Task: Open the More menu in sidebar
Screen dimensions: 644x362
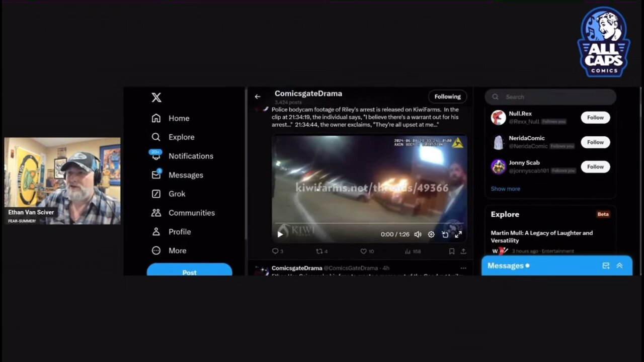Action: click(169, 250)
